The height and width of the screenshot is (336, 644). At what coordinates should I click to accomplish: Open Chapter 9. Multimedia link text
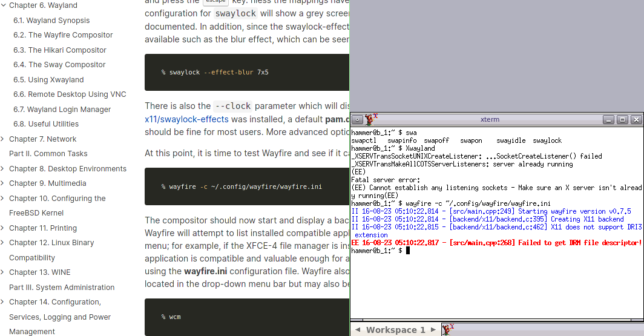tap(48, 183)
